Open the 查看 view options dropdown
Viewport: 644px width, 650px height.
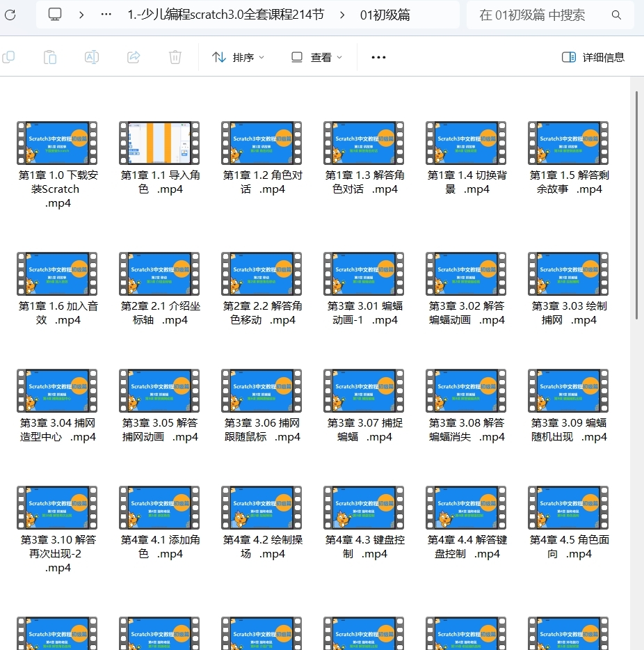point(315,57)
